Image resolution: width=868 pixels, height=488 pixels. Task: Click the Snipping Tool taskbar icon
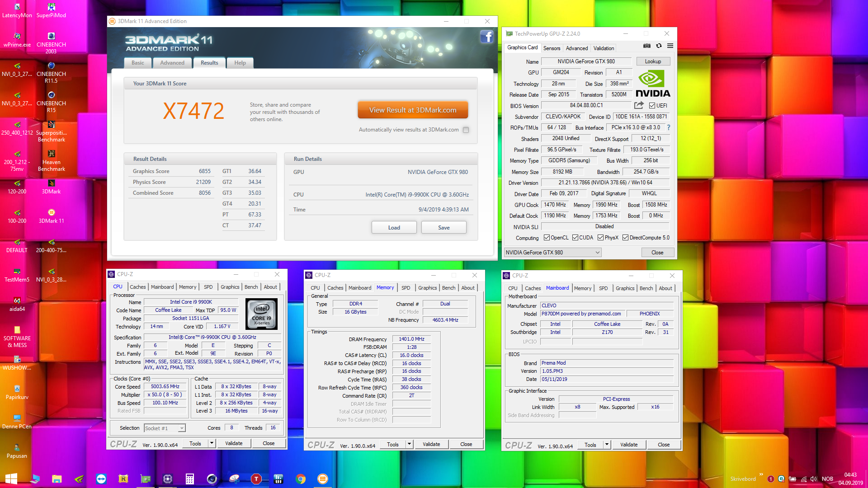click(234, 479)
